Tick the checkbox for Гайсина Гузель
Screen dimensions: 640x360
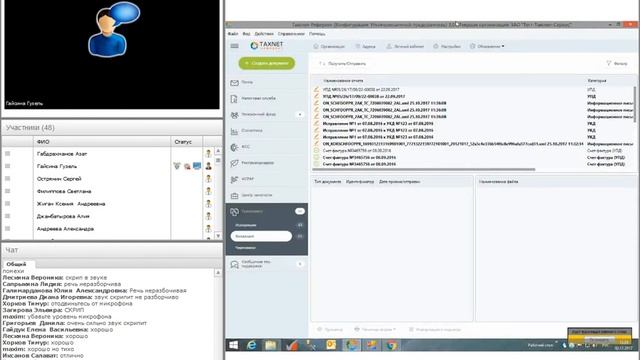point(7,166)
